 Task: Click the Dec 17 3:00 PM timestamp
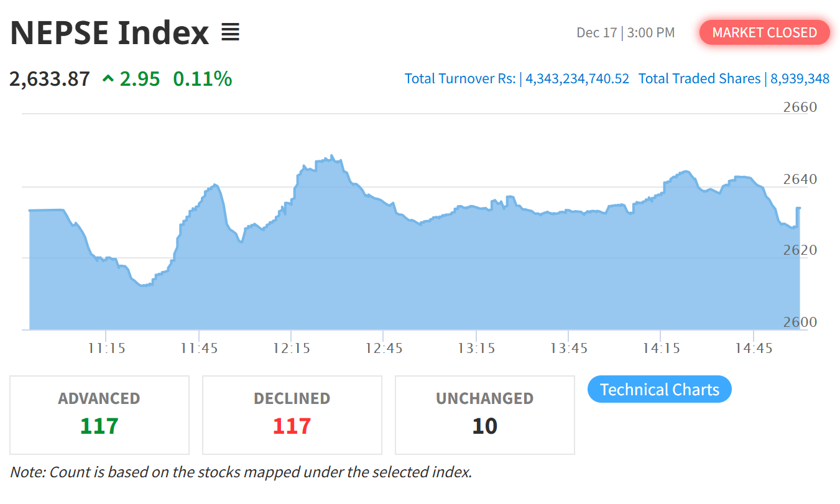pos(625,32)
